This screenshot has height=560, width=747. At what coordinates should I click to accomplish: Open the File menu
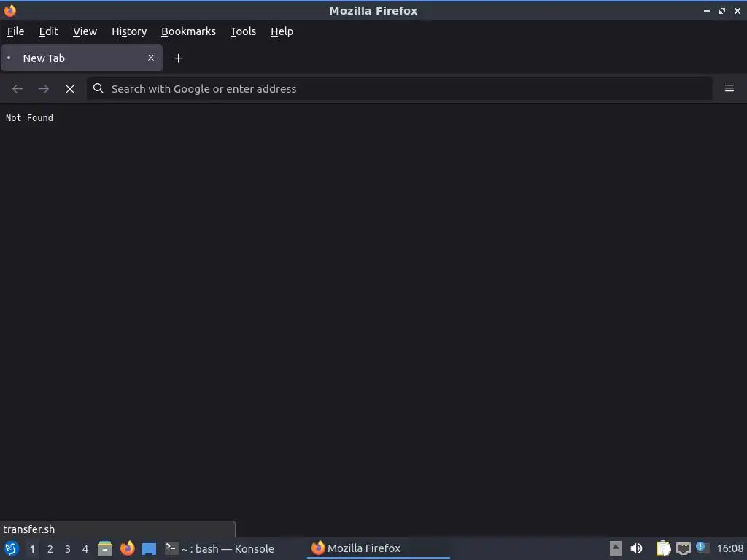pyautogui.click(x=16, y=31)
